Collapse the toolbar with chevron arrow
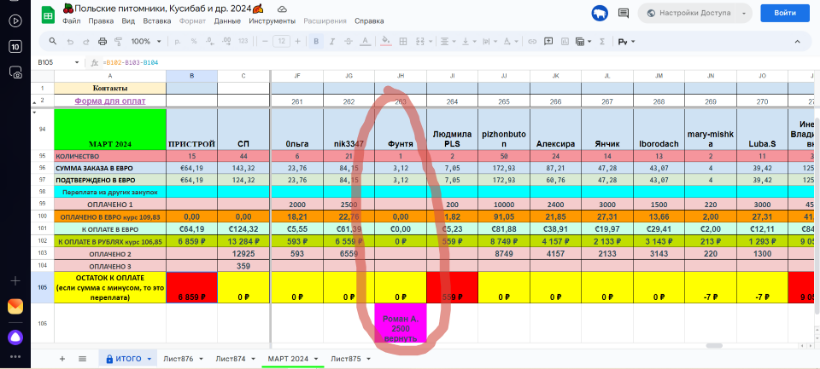Screen dimensions: 820x369 pos(797,41)
